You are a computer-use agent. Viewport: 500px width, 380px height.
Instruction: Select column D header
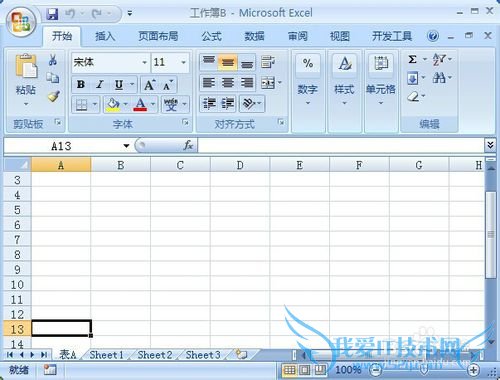coord(240,165)
